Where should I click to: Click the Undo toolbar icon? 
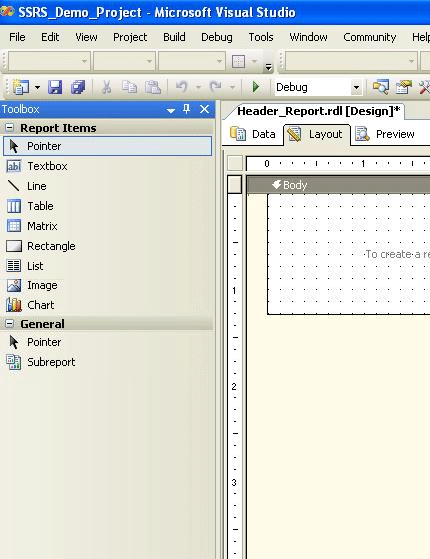click(182, 87)
